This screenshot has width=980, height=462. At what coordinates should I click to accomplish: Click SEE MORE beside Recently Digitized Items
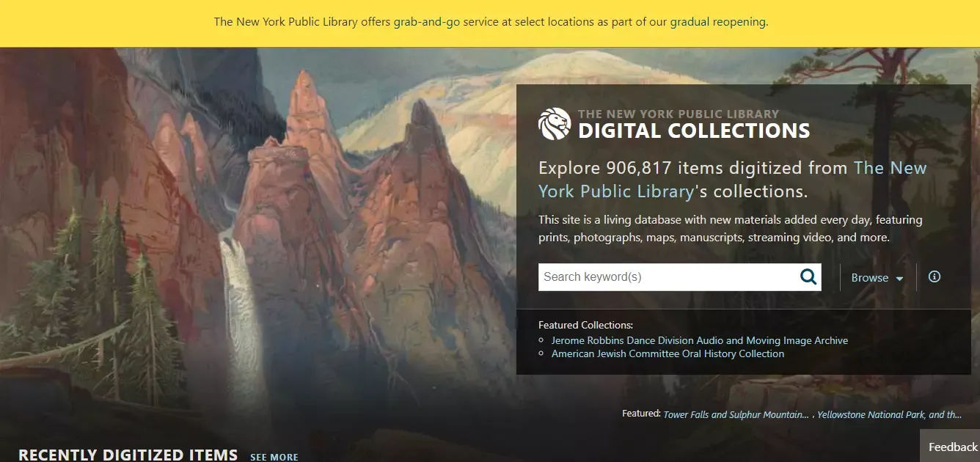coord(274,457)
